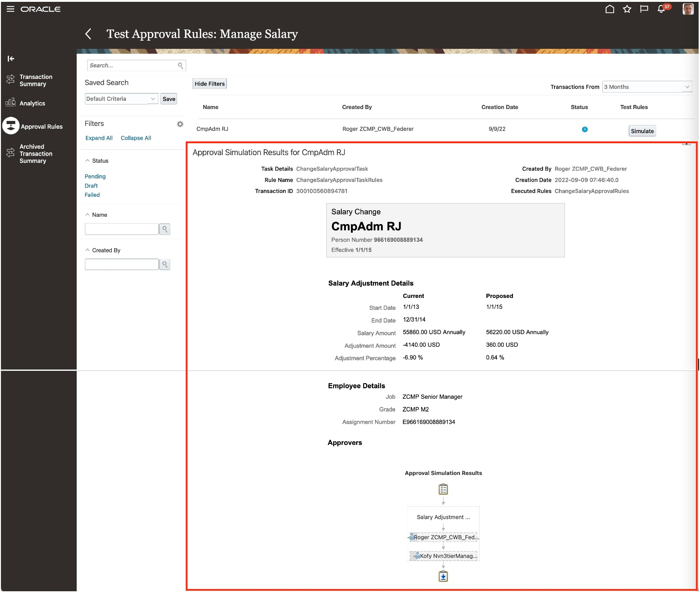Click Name filter search icon
The width and height of the screenshot is (700, 594).
[165, 229]
